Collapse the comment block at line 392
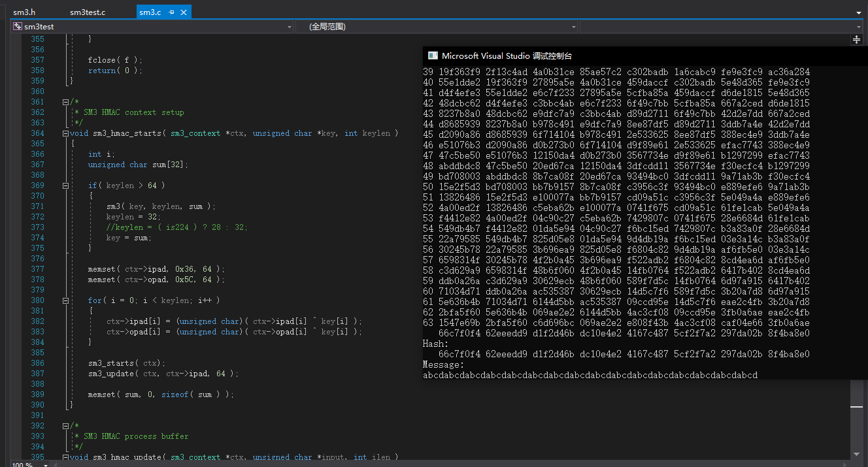The height and width of the screenshot is (467, 868). [66, 426]
